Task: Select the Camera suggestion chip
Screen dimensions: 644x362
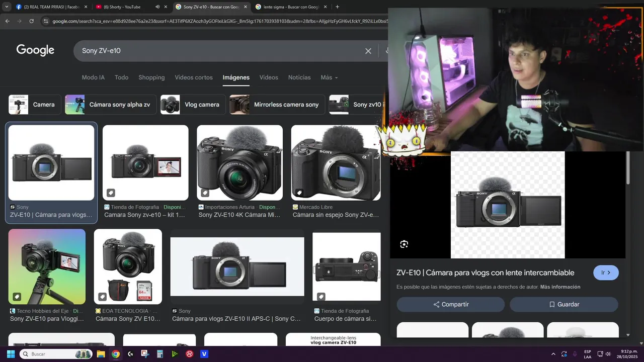Action: pyautogui.click(x=35, y=105)
